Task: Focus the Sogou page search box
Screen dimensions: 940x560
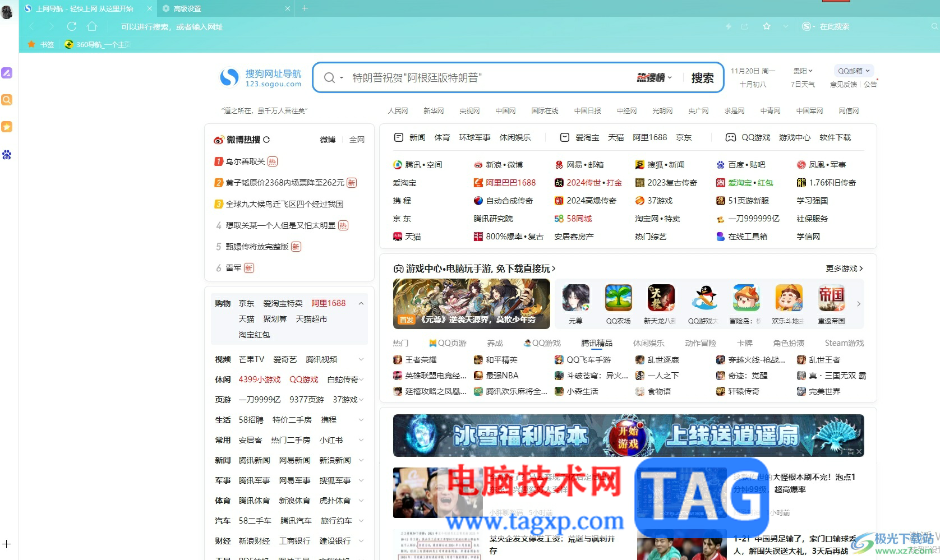Action: (491, 78)
